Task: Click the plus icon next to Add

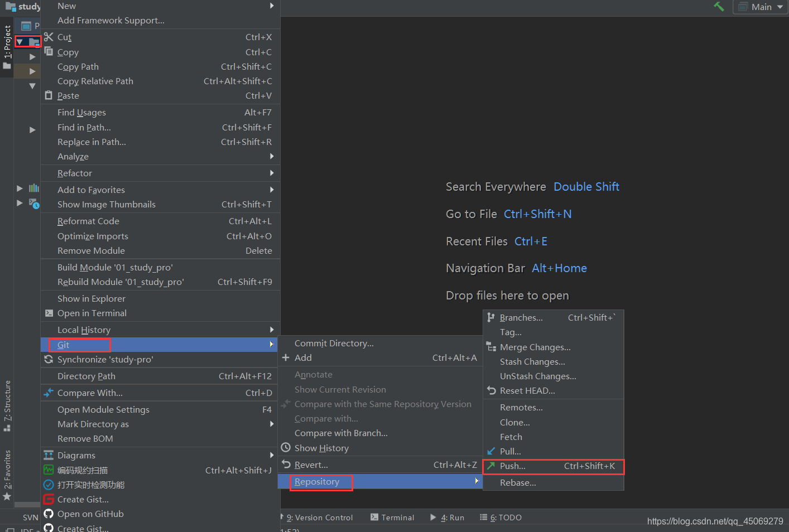Action: (x=286, y=357)
